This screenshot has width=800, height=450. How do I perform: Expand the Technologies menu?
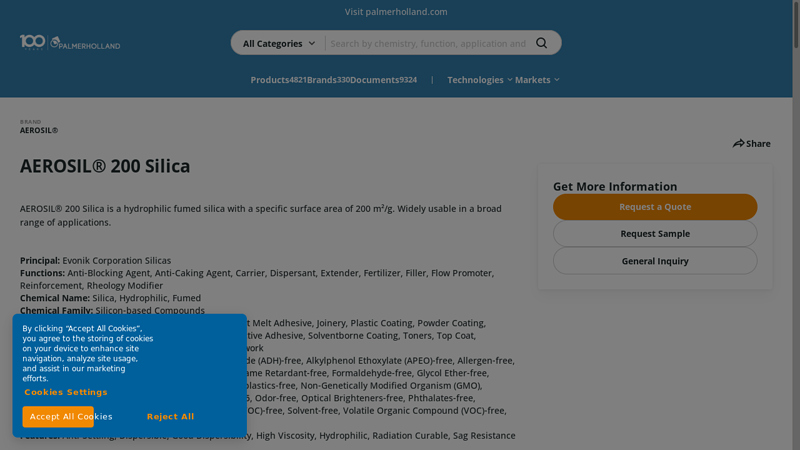(479, 80)
